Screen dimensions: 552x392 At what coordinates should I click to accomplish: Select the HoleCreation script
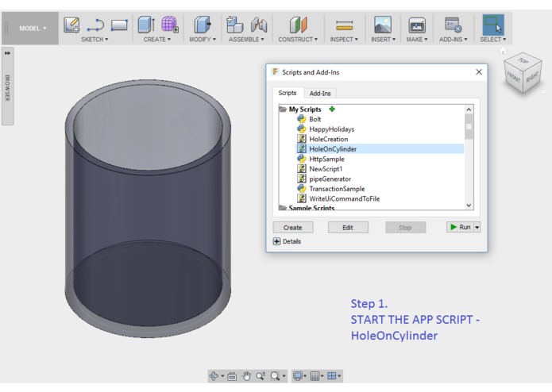329,139
